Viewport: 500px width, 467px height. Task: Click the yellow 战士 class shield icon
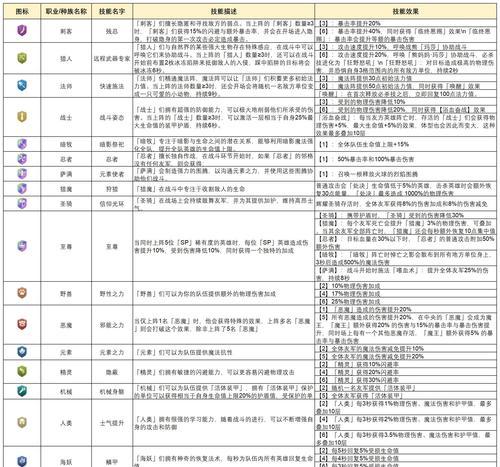coord(22,117)
